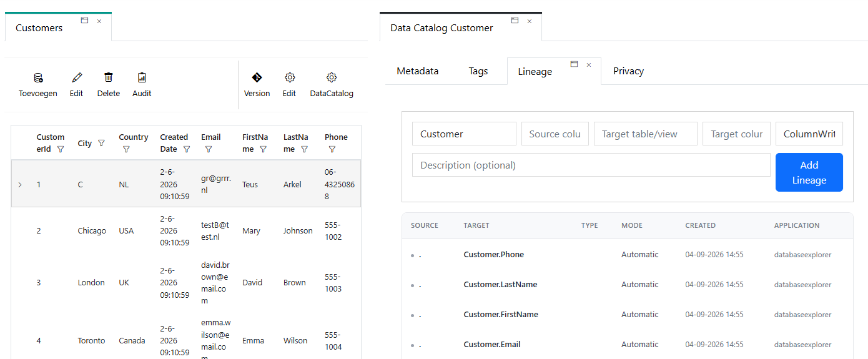
Task: Click the 555-1003 phone cell
Action: 333,283
